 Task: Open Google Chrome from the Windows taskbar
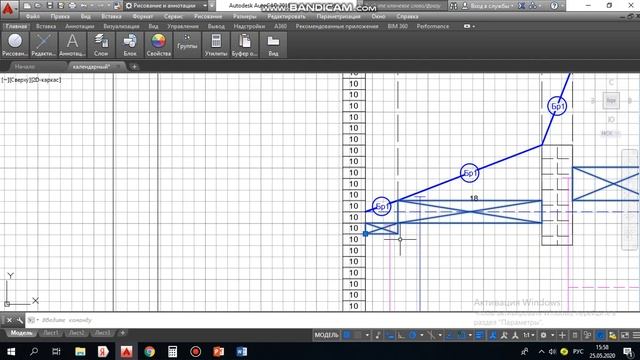click(149, 351)
